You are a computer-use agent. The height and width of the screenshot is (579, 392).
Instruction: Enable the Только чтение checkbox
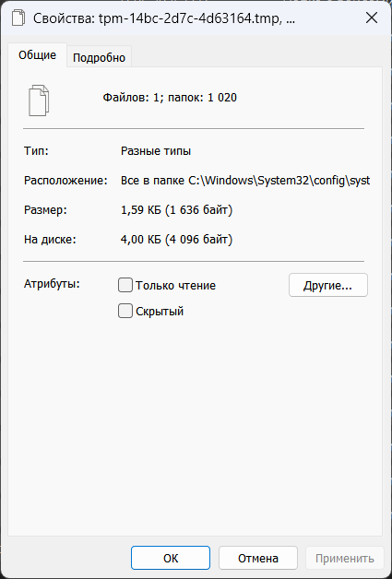[125, 286]
